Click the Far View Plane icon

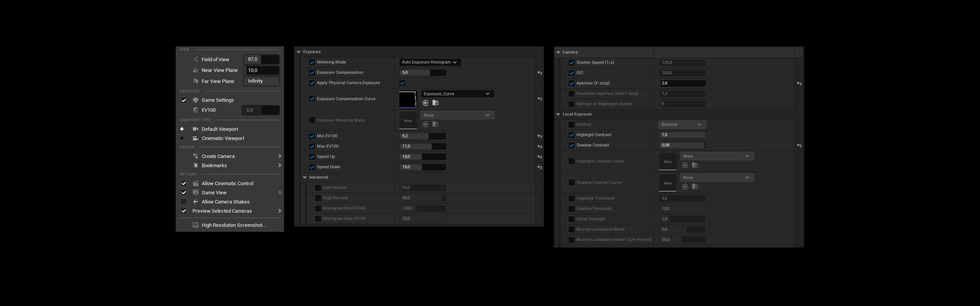(x=196, y=81)
